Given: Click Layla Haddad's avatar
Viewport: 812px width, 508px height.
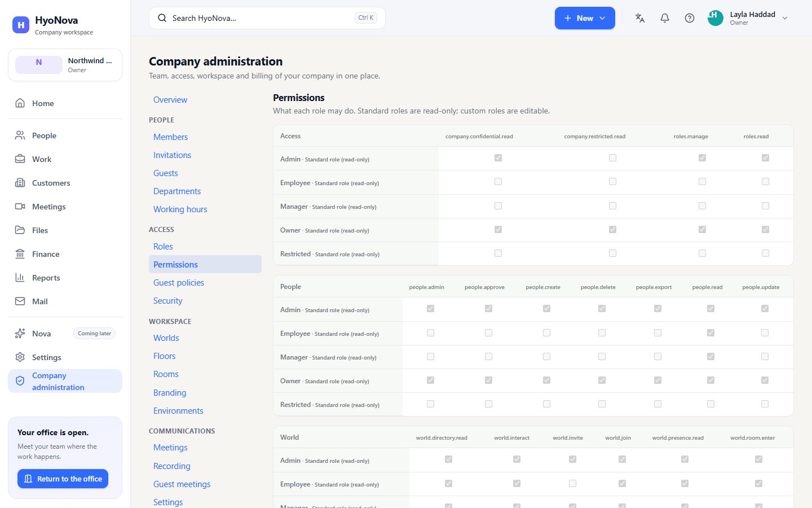Looking at the screenshot, I should point(716,18).
